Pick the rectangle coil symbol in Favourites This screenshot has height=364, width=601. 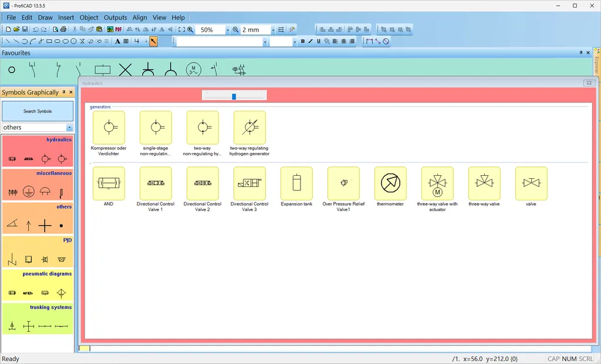coord(102,70)
